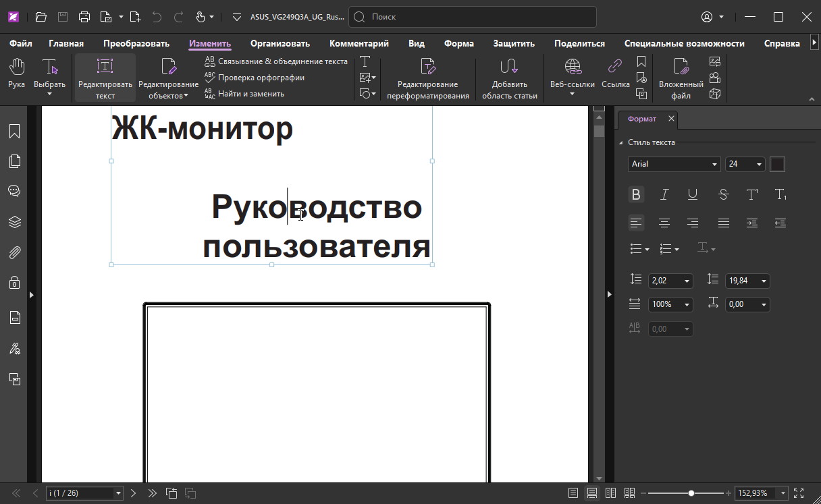Close the Формат panel tab
The image size is (821, 504).
(671, 119)
